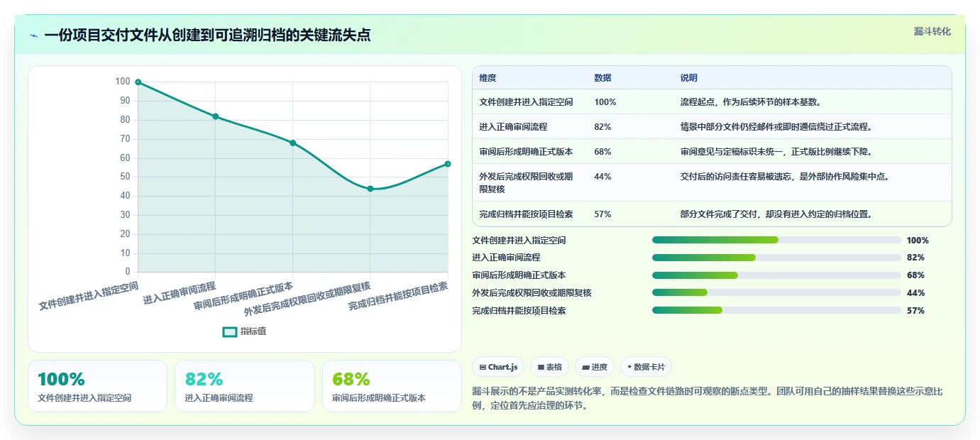Click the 维度 column header
The height and width of the screenshot is (440, 980).
point(488,78)
